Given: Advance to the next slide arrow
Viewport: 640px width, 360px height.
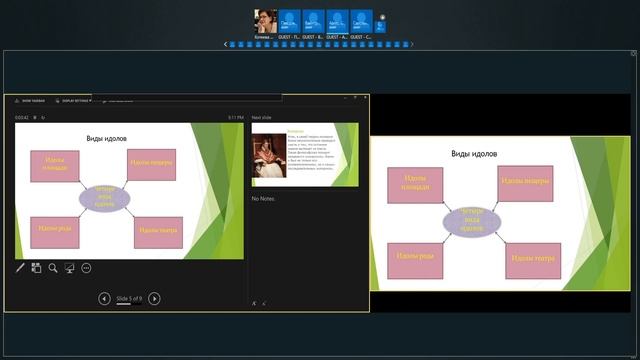Looking at the screenshot, I should [154, 299].
